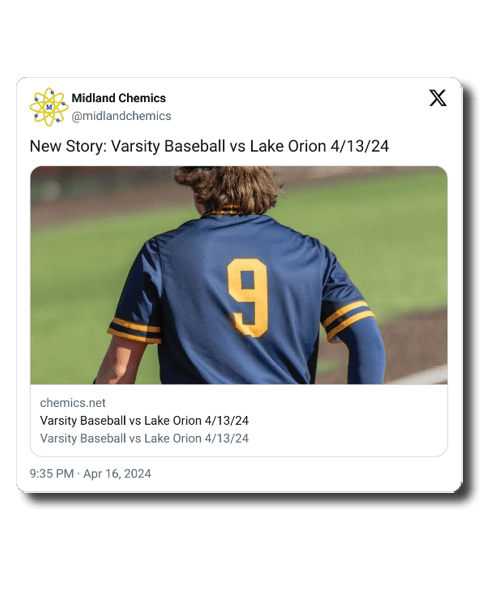Image resolution: width=498 pixels, height=589 pixels.
Task: Click the yellow number 9 on the jersey
Action: click(x=248, y=298)
